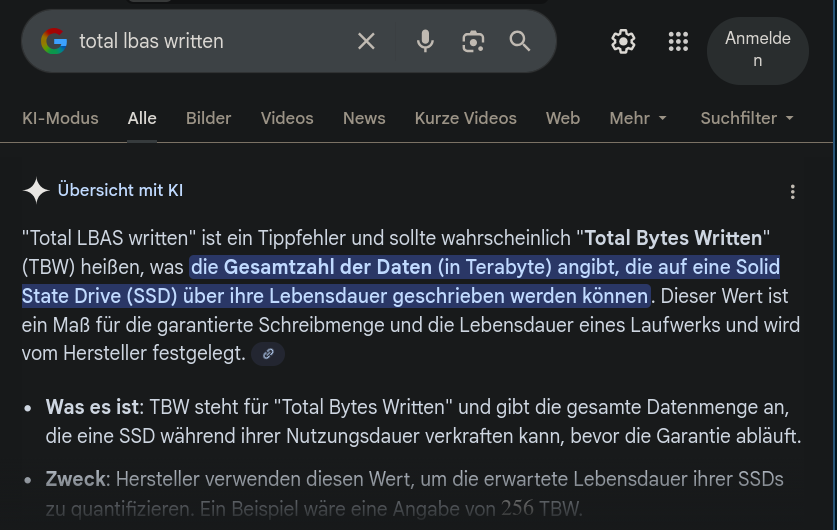The image size is (837, 530).
Task: Start voice search with microphone icon
Action: pos(425,41)
